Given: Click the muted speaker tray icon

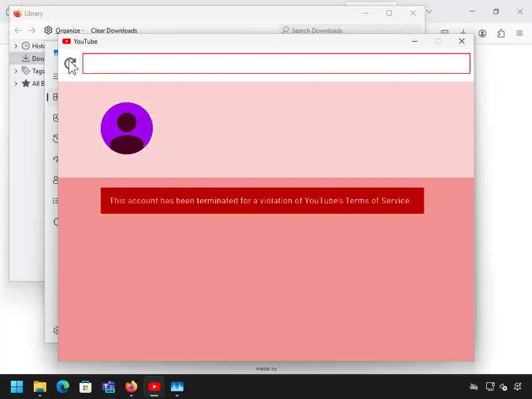Looking at the screenshot, I should click(503, 387).
